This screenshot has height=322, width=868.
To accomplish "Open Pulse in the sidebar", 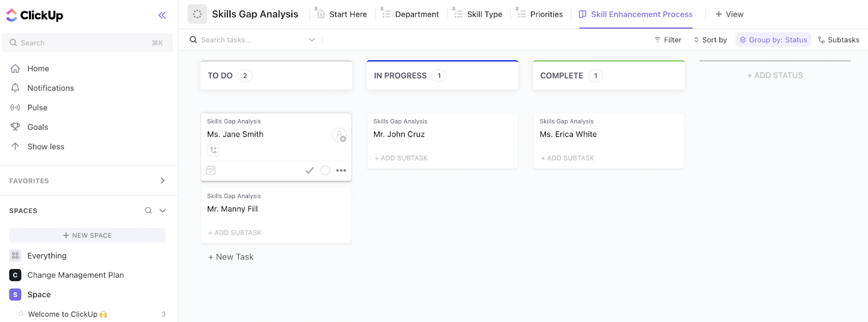I will tap(37, 108).
